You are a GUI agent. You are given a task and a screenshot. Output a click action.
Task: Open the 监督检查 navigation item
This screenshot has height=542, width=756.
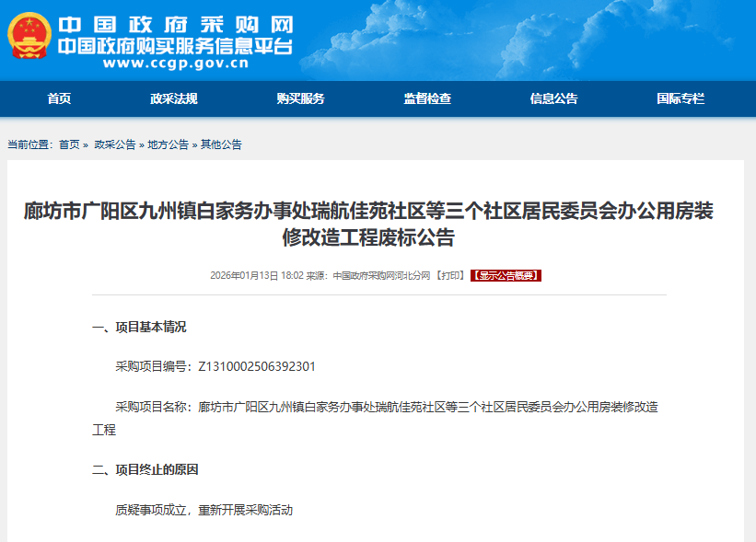[x=427, y=98]
